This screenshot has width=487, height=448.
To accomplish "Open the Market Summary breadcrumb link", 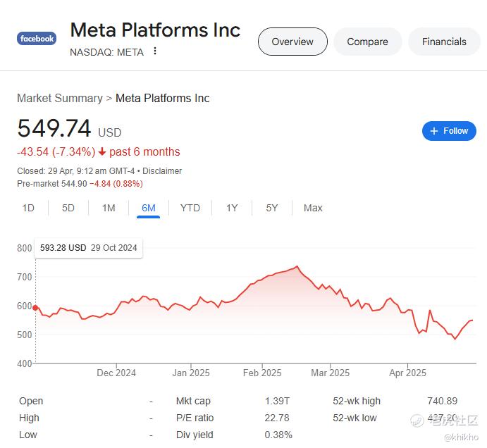I will [60, 98].
